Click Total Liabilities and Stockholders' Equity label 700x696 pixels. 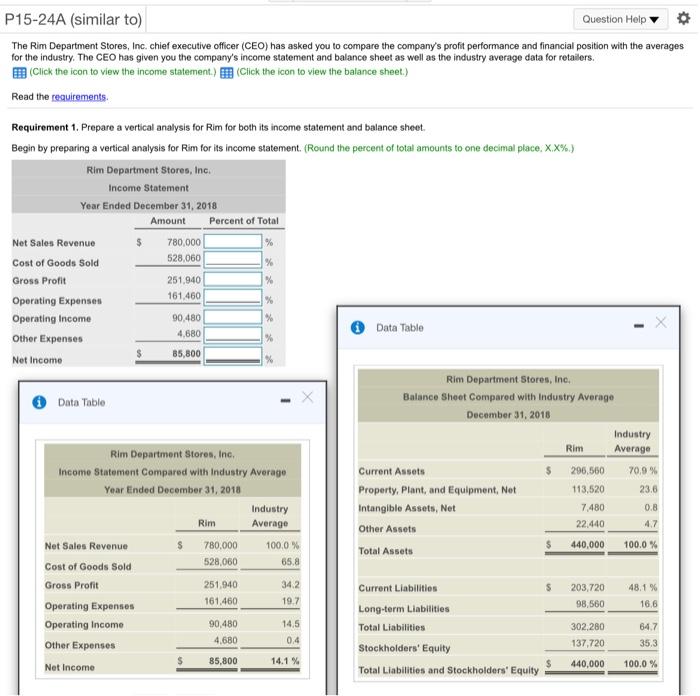[449, 670]
